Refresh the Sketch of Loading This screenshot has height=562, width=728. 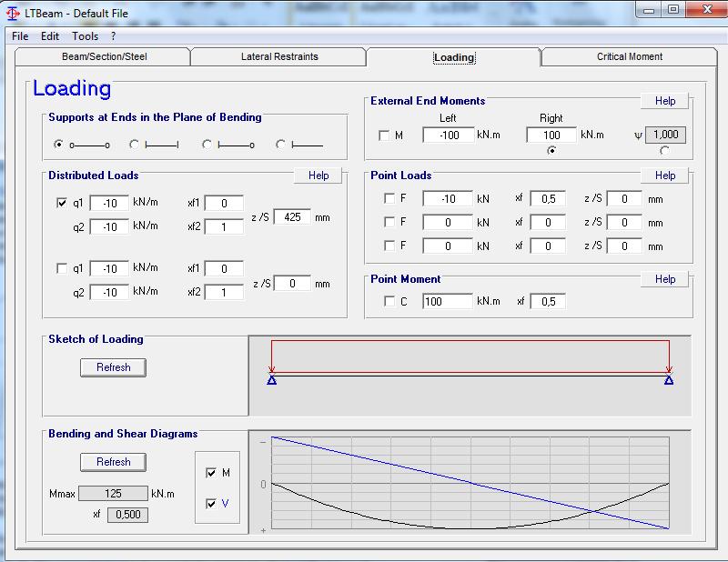tap(113, 367)
